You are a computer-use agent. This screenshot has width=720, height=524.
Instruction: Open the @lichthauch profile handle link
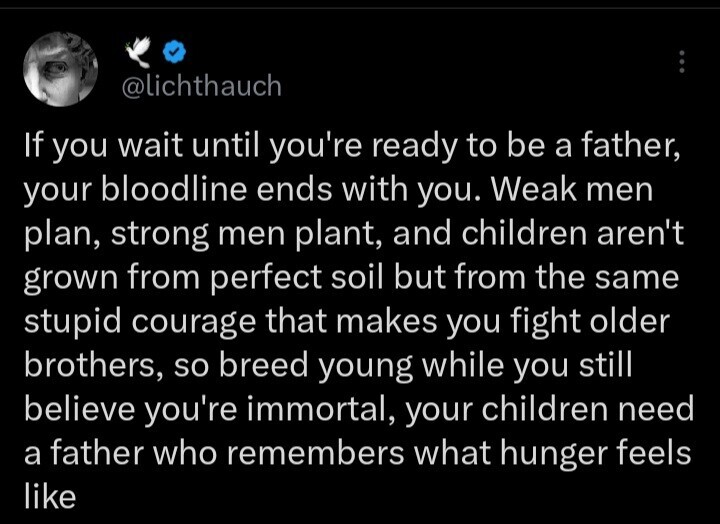click(x=202, y=86)
